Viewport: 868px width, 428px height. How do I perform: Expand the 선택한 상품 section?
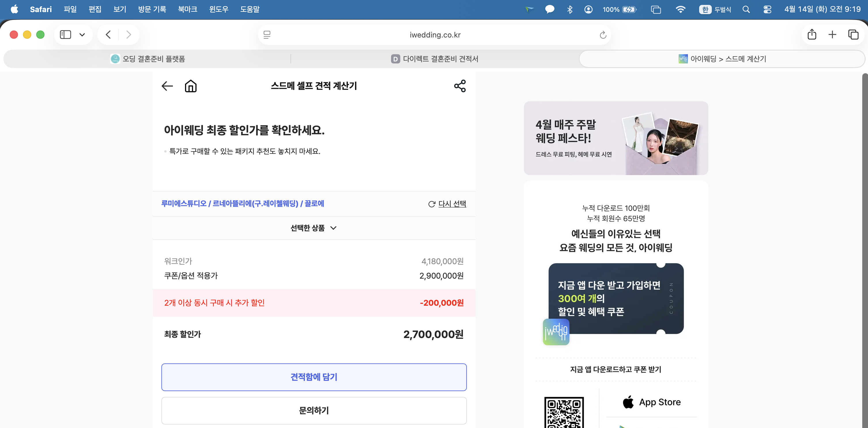(x=314, y=228)
